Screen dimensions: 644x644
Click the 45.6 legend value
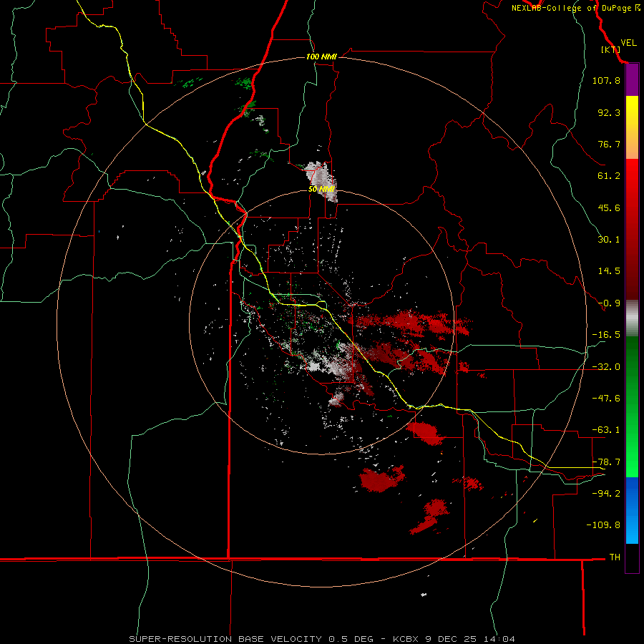[x=609, y=208]
